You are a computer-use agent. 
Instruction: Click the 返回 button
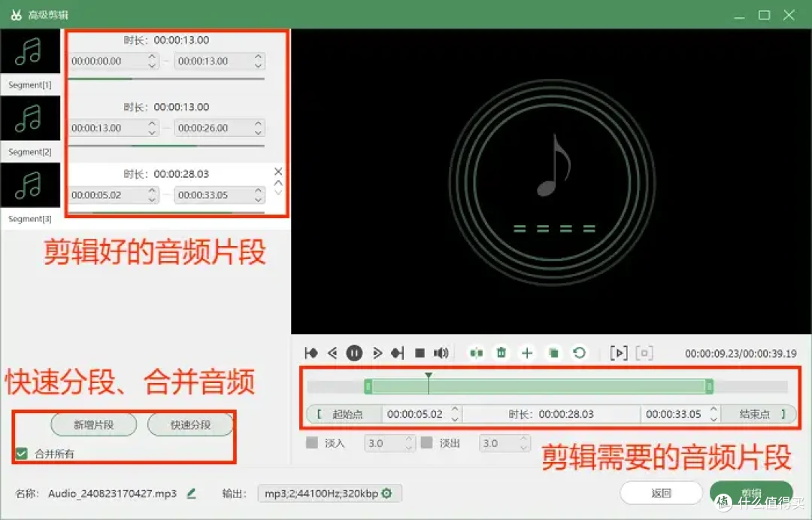pyautogui.click(x=661, y=492)
